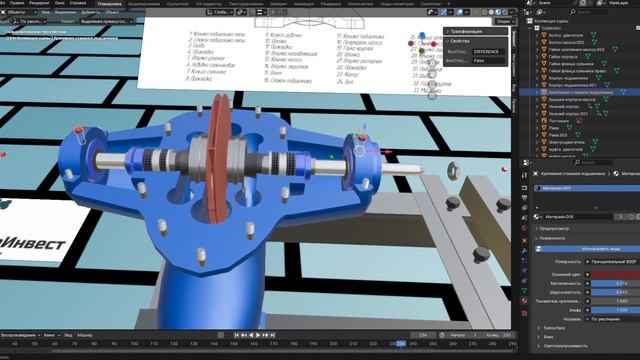This screenshot has height=360, width=640.
Task: Click the current frame marker on the timeline
Action: (401, 344)
